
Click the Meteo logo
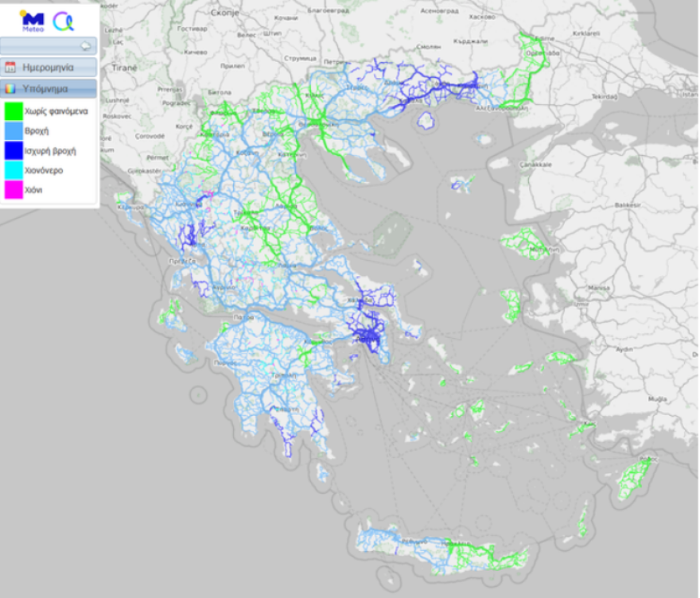click(x=32, y=18)
